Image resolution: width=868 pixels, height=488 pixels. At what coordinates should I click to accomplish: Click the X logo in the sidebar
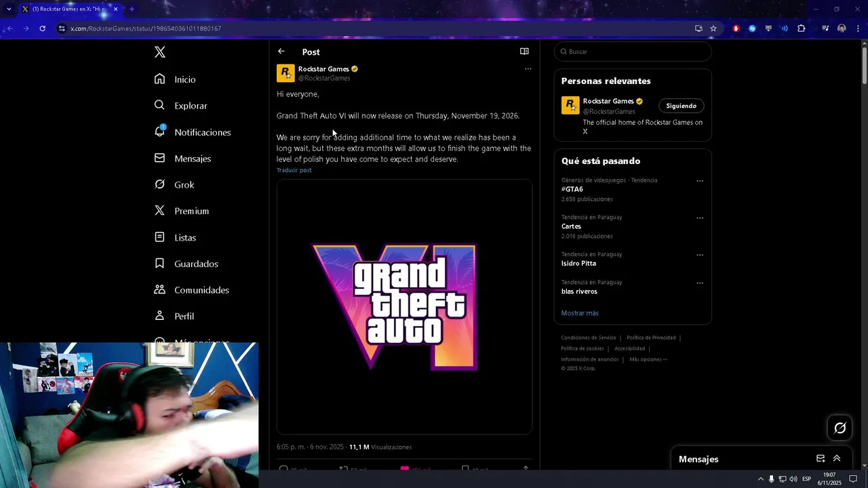tap(160, 52)
